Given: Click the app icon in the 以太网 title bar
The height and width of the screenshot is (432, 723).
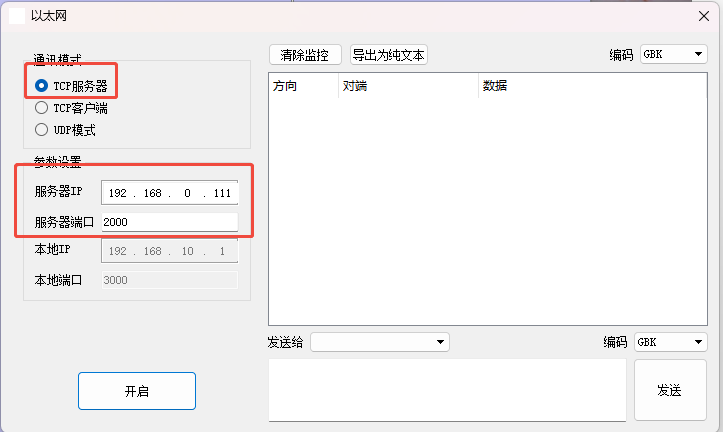Looking at the screenshot, I should [17, 15].
